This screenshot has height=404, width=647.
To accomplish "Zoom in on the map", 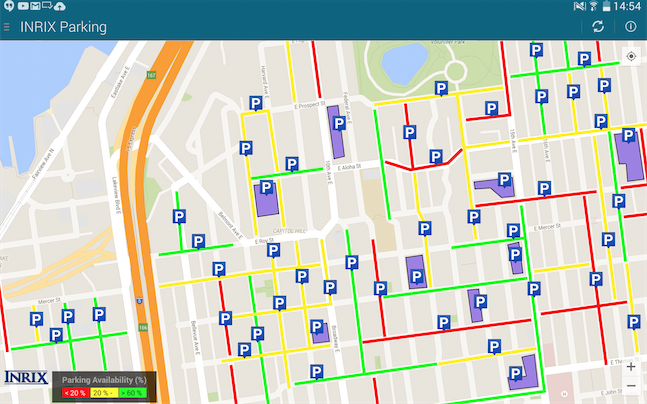I will [631, 367].
